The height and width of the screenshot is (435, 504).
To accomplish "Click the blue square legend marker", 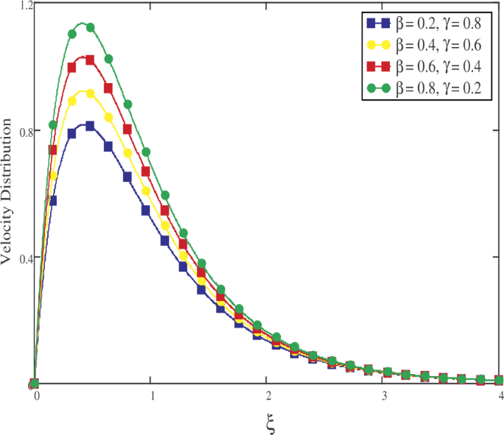I will point(379,23).
